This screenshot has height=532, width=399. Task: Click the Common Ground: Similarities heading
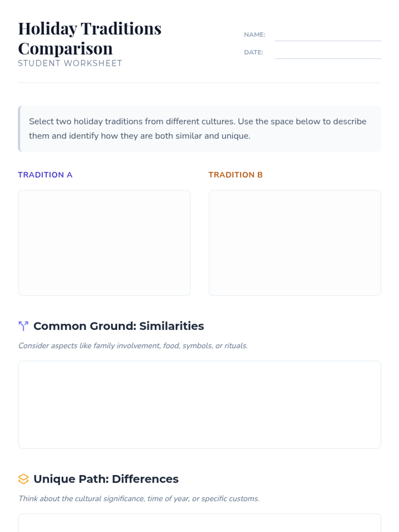119,326
